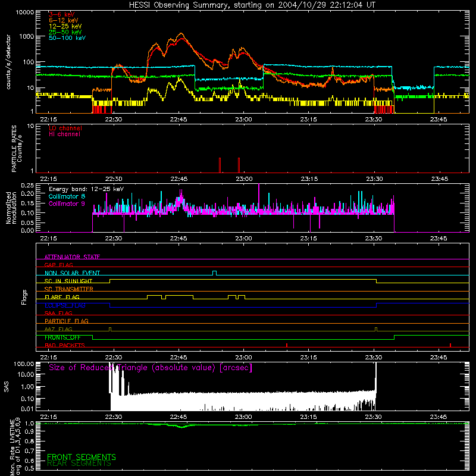The width and height of the screenshot is (476, 476).
Task: Click the 'ECLIPSE FLAG' label
Action: point(65,305)
